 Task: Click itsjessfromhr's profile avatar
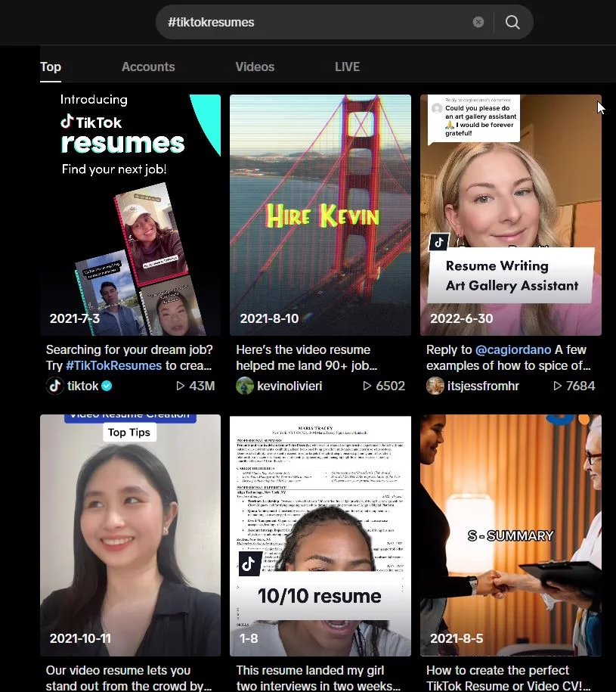pos(435,386)
